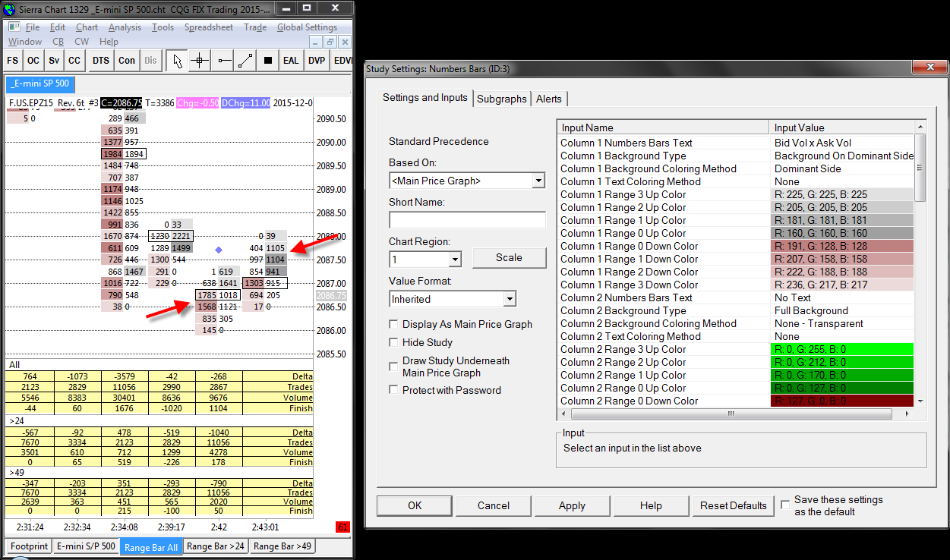Screen dimensions: 950x560
Task: Select the horizontal line drawing tool
Action: tap(223, 61)
